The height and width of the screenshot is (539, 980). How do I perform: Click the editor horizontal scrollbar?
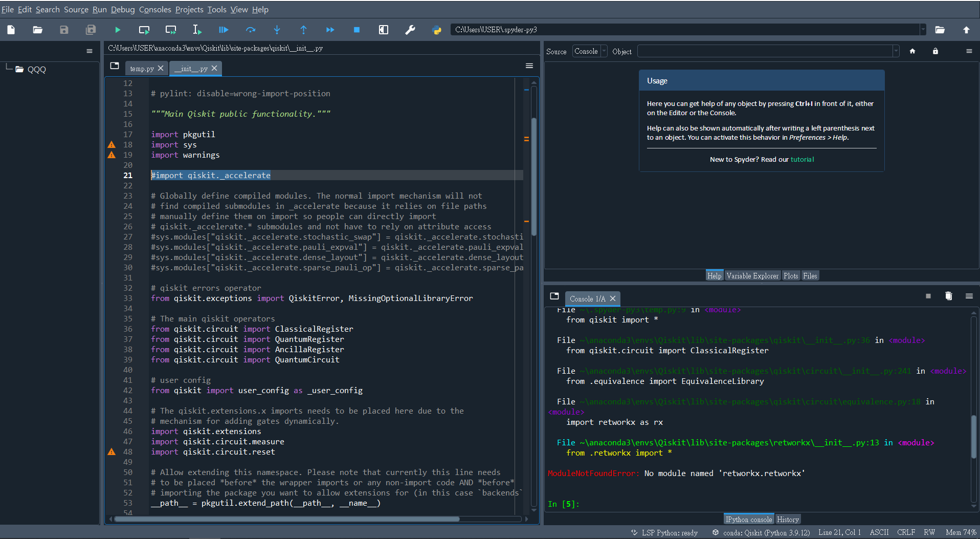286,519
